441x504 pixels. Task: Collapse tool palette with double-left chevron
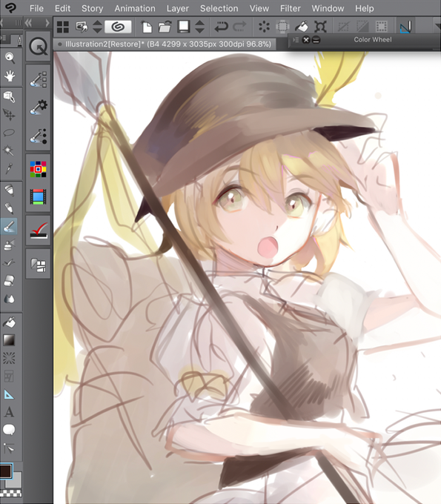click(x=29, y=23)
